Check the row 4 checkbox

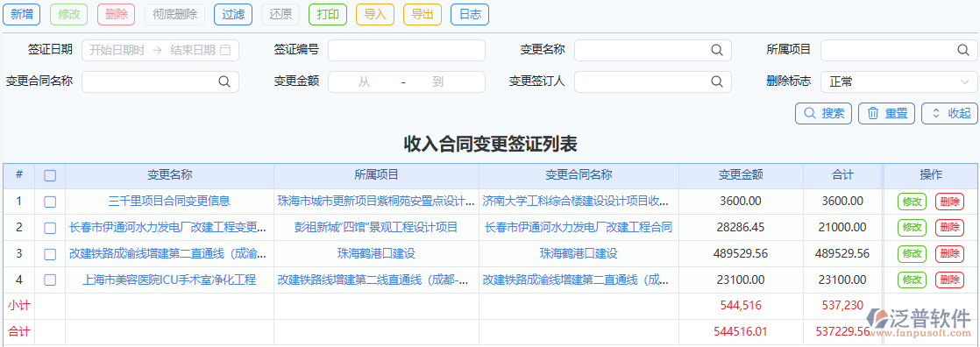50,280
